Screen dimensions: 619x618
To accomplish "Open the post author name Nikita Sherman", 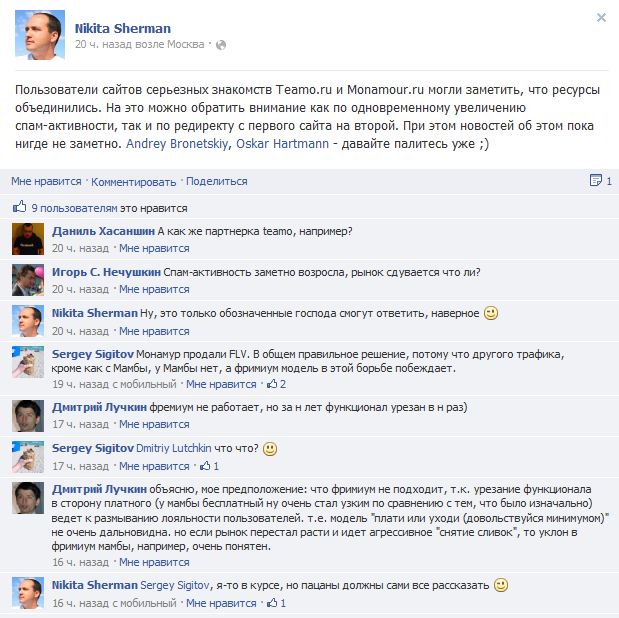I will click(x=123, y=28).
